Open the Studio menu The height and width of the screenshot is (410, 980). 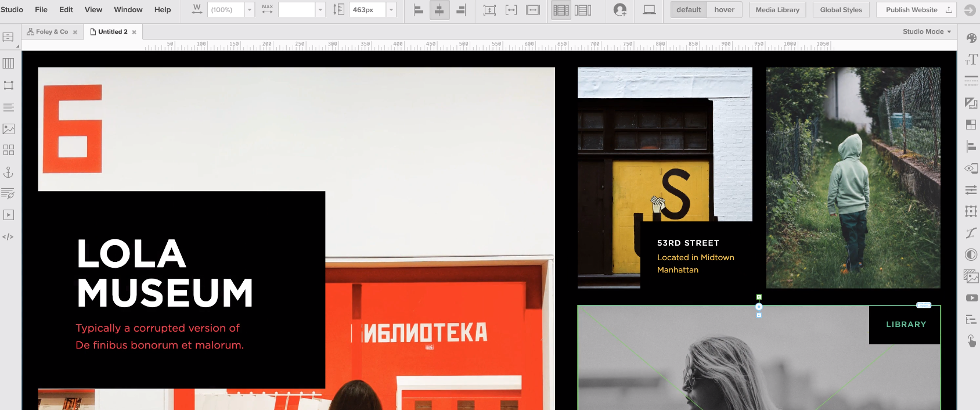[x=12, y=10]
